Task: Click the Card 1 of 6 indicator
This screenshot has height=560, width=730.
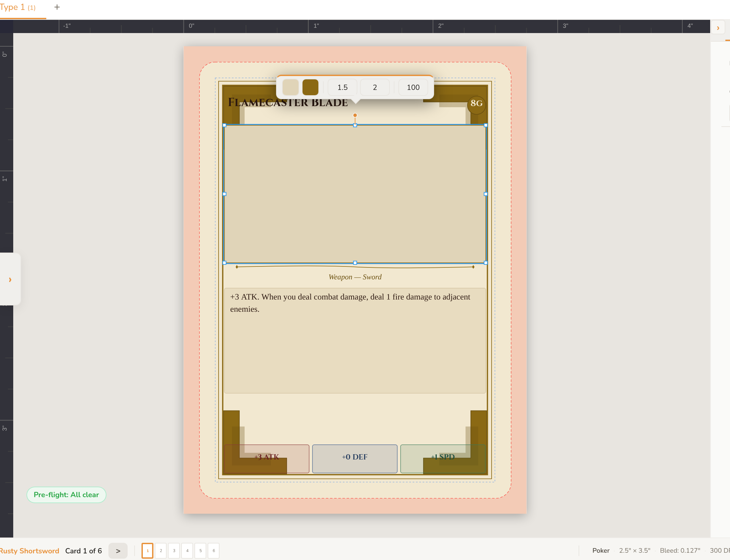Action: pos(83,551)
